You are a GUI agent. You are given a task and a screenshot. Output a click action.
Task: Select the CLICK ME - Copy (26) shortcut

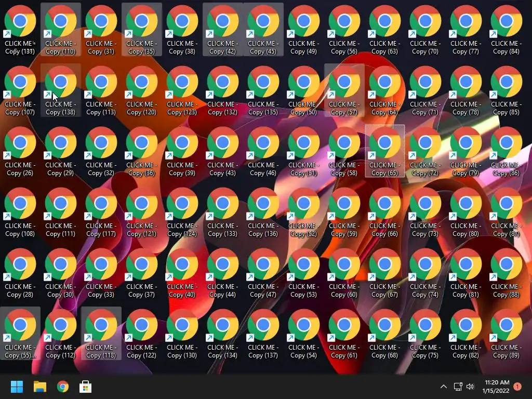[x=20, y=151]
